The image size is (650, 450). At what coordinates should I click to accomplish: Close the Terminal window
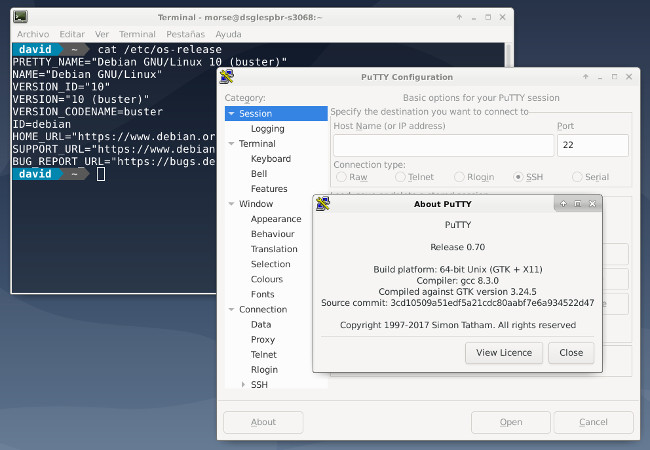(x=502, y=17)
